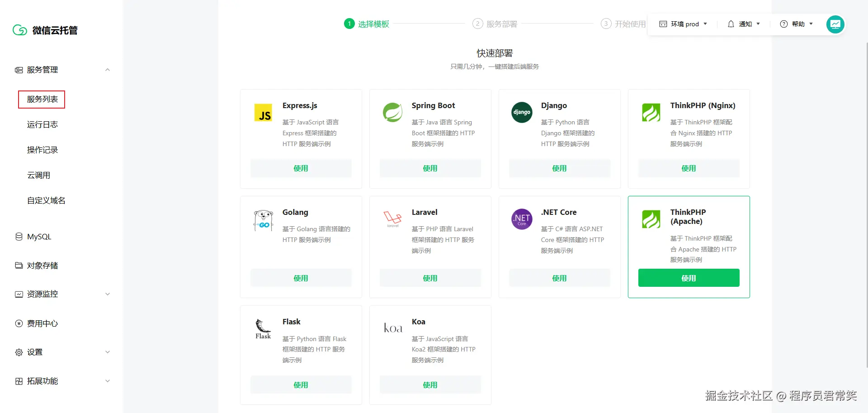The image size is (868, 413).
Task: Open MySQL in the sidebar
Action: pyautogui.click(x=39, y=237)
